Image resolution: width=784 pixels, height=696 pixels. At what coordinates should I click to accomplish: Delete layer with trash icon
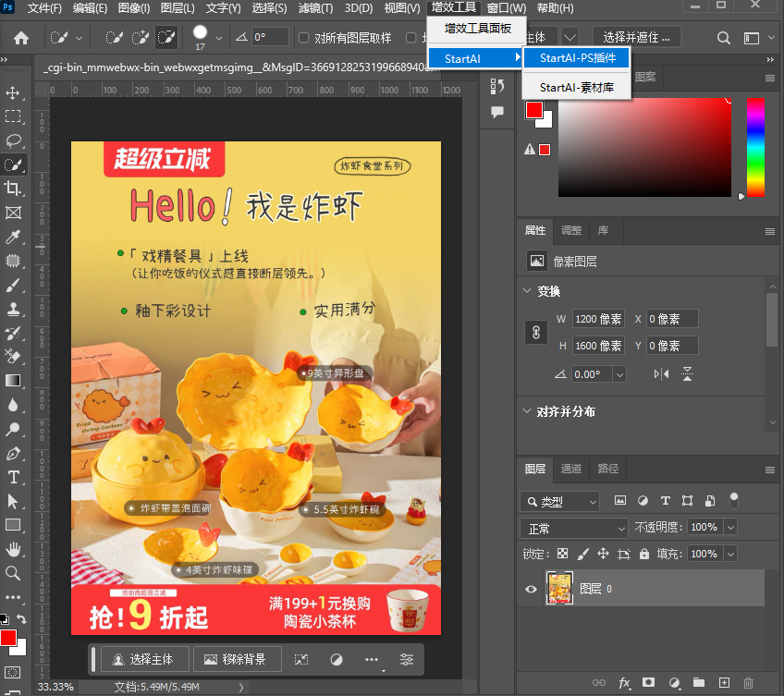pyautogui.click(x=748, y=682)
